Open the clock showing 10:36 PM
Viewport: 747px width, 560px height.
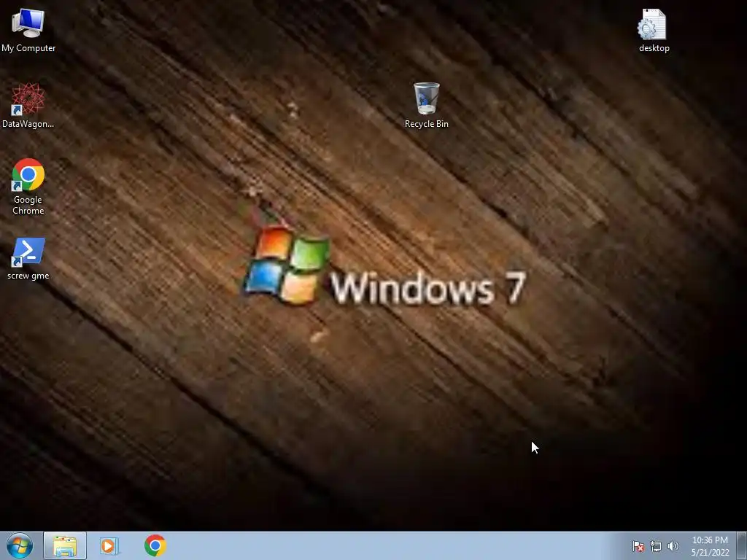click(710, 546)
